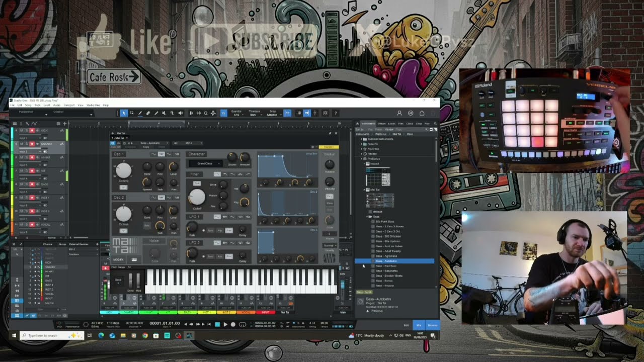Select the Bass - Bad Buzz preset
644x362 pixels.
[386, 266]
